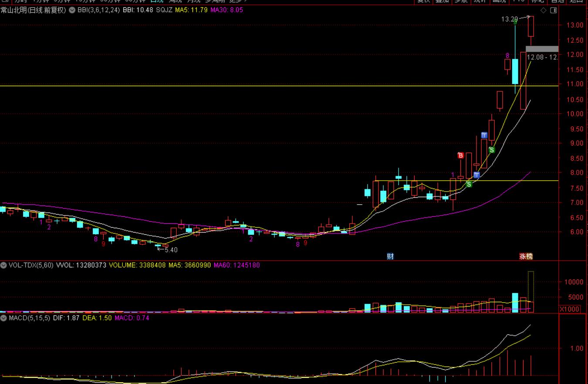Image resolution: width=588 pixels, height=384 pixels.
Task: Open the MACD indicator dropdown
Action: point(3,318)
